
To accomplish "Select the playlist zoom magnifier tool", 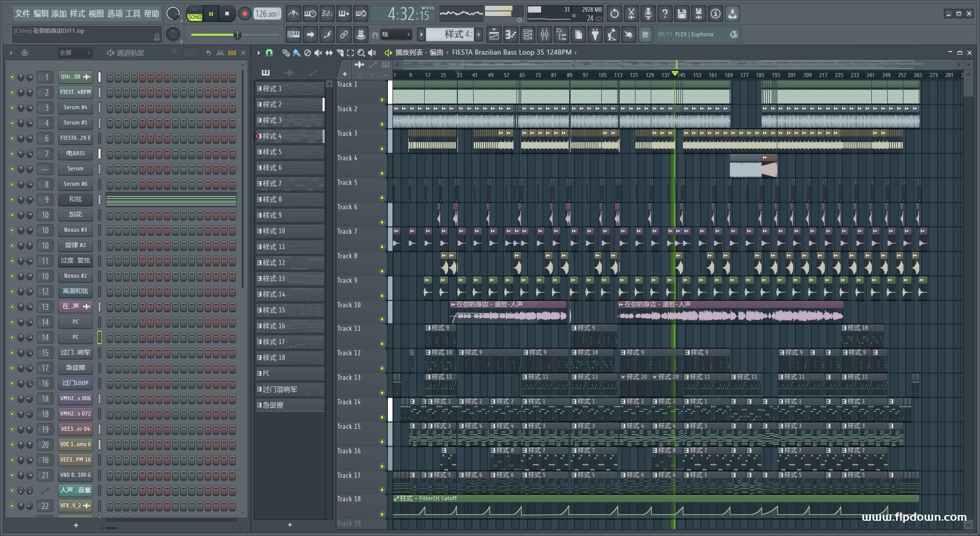I will pyautogui.click(x=361, y=53).
